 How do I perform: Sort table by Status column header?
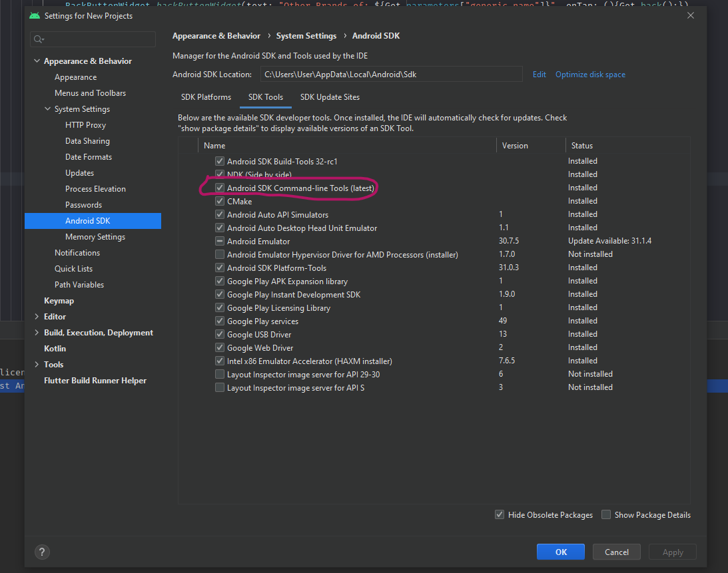coord(627,145)
